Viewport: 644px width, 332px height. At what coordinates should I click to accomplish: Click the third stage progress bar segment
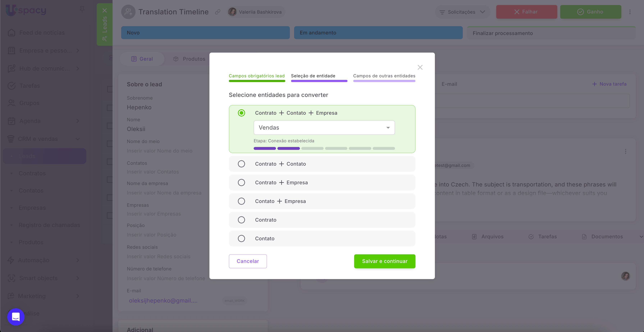coord(312,149)
